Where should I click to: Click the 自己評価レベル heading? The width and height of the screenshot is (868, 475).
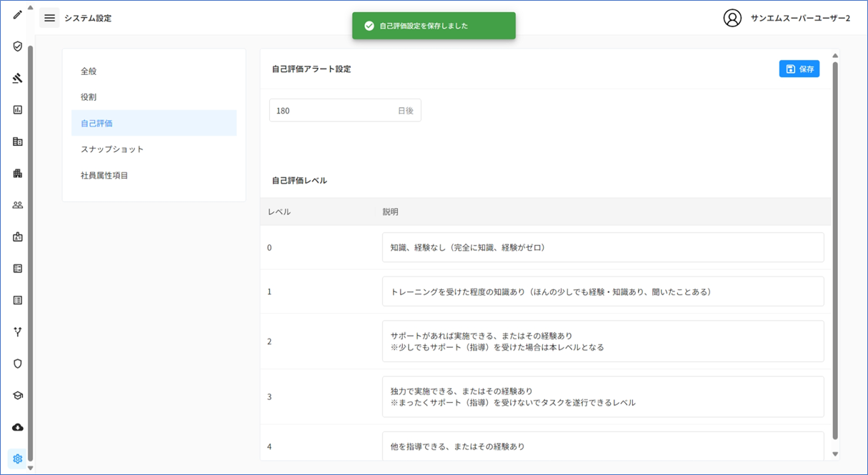tap(299, 181)
